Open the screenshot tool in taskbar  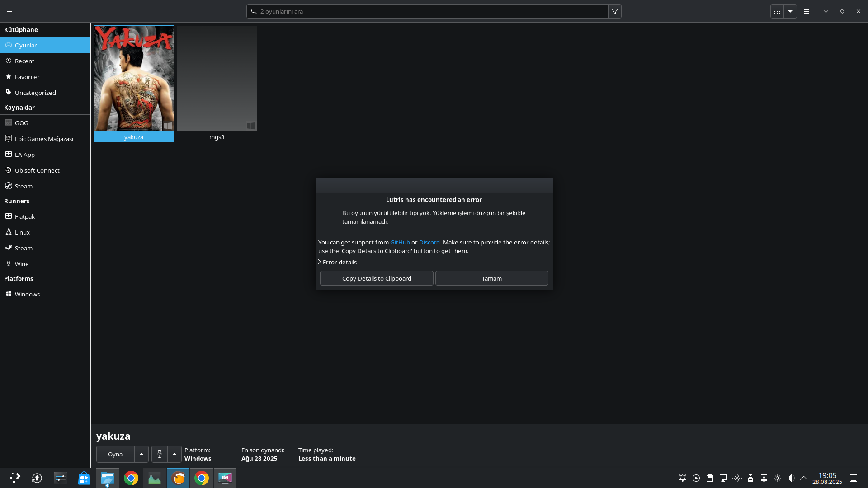pos(225,478)
